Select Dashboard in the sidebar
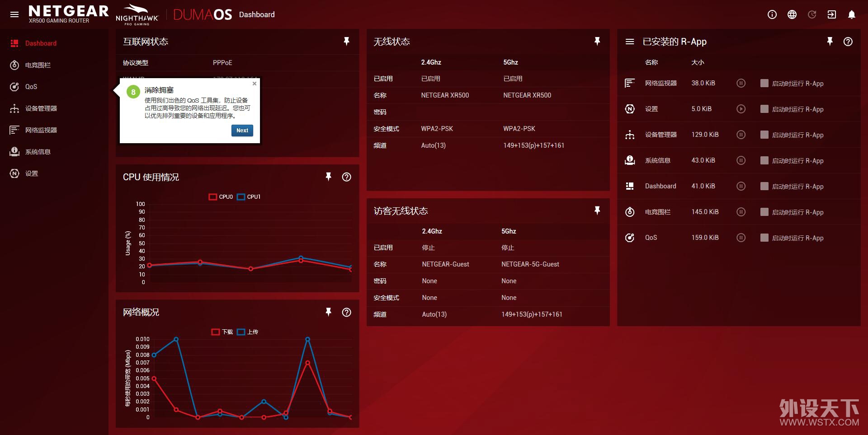The height and width of the screenshot is (435, 868). click(x=54, y=43)
